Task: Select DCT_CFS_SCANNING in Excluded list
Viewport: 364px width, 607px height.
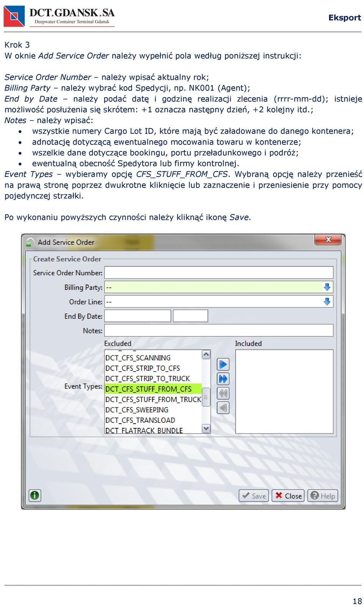Action: click(x=153, y=358)
